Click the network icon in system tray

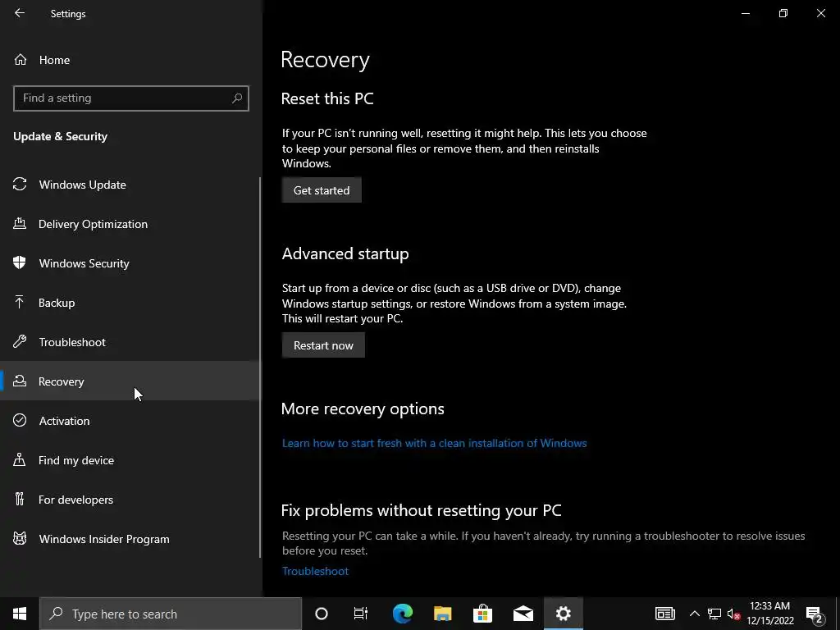point(714,614)
